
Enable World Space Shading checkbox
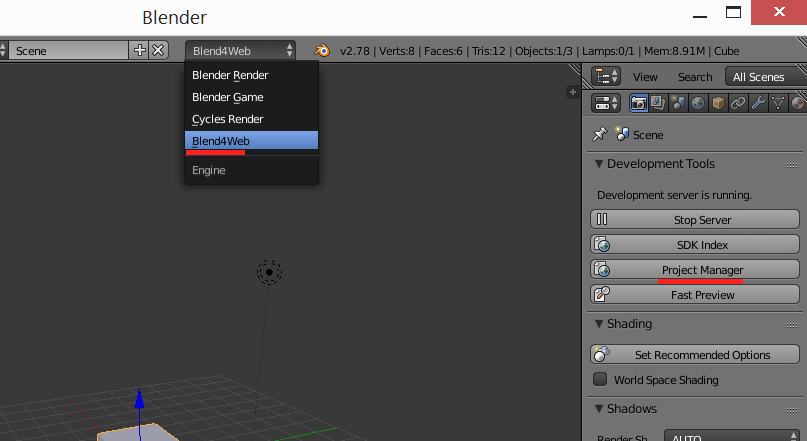tap(600, 380)
